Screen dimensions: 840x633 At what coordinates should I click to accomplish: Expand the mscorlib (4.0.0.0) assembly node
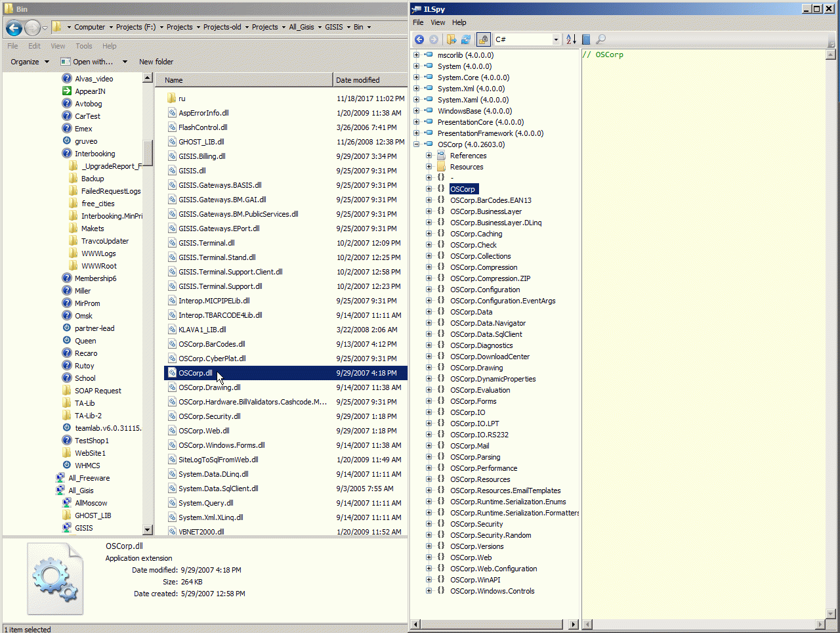coord(416,55)
